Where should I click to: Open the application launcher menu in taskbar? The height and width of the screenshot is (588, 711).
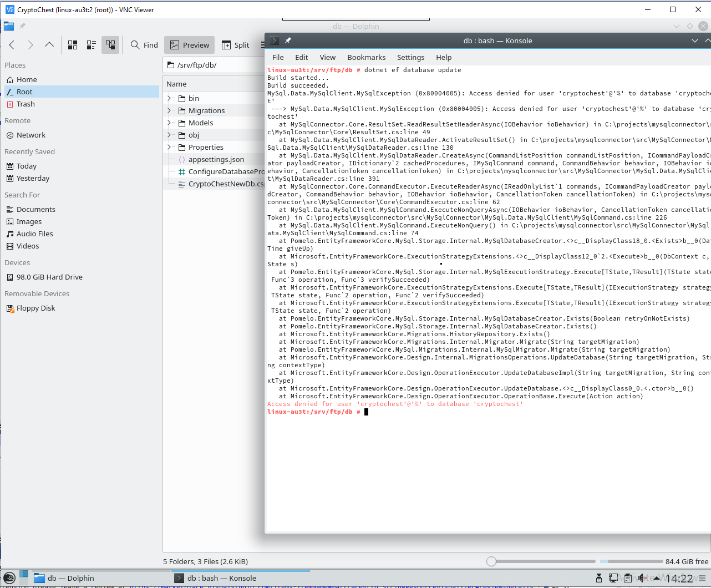[x=9, y=578]
